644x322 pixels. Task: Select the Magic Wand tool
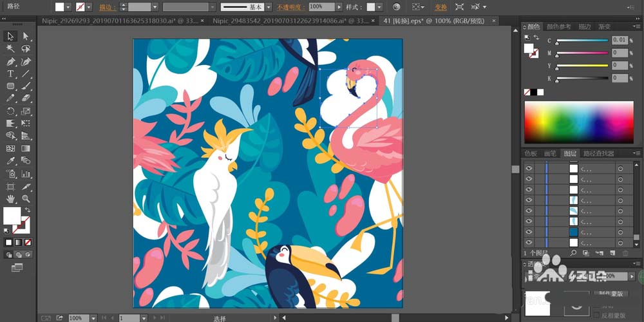11,49
